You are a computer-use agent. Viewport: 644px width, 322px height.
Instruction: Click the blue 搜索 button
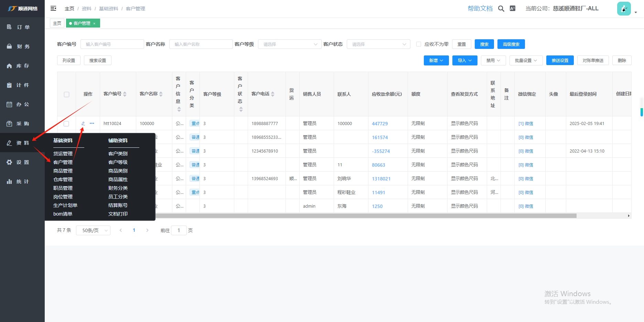pyautogui.click(x=484, y=44)
